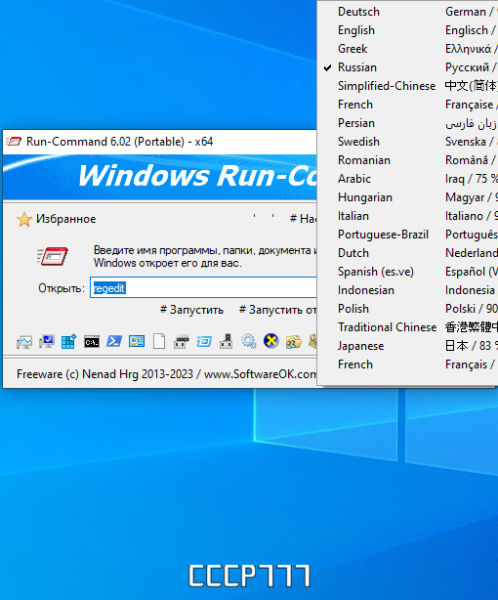Image resolution: width=498 pixels, height=600 pixels.
Task: Open the shared users folder icon
Action: [294, 341]
